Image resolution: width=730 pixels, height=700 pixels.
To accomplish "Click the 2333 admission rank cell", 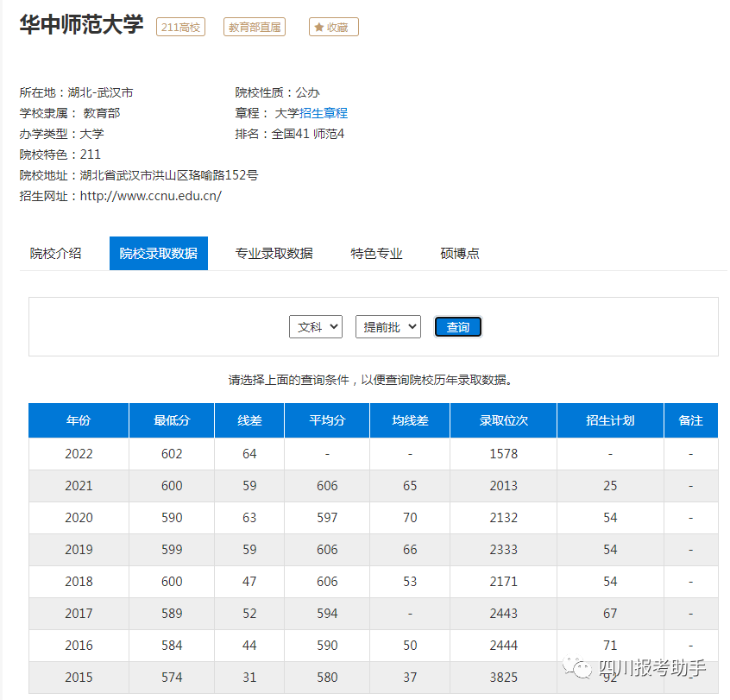I will pos(504,550).
